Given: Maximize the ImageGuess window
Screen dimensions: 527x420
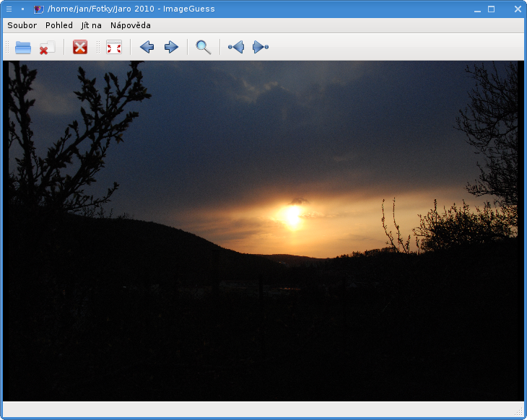Looking at the screenshot, I should point(492,9).
